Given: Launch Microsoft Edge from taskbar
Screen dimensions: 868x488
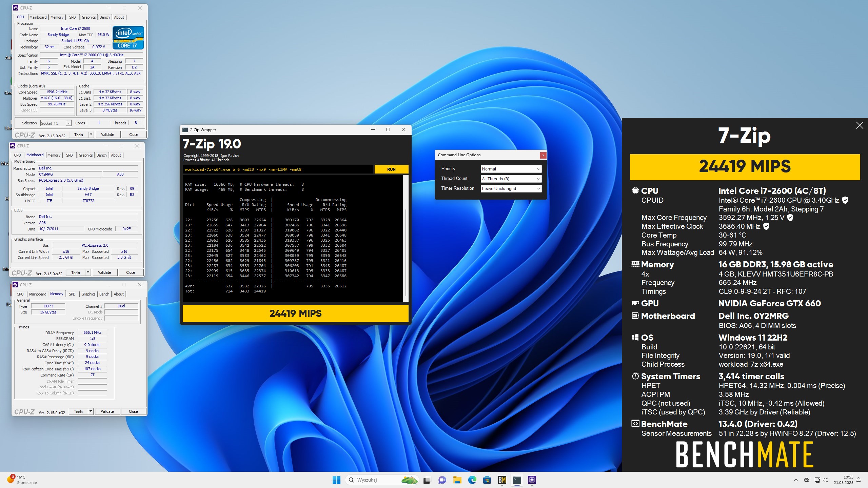Looking at the screenshot, I should (x=472, y=480).
